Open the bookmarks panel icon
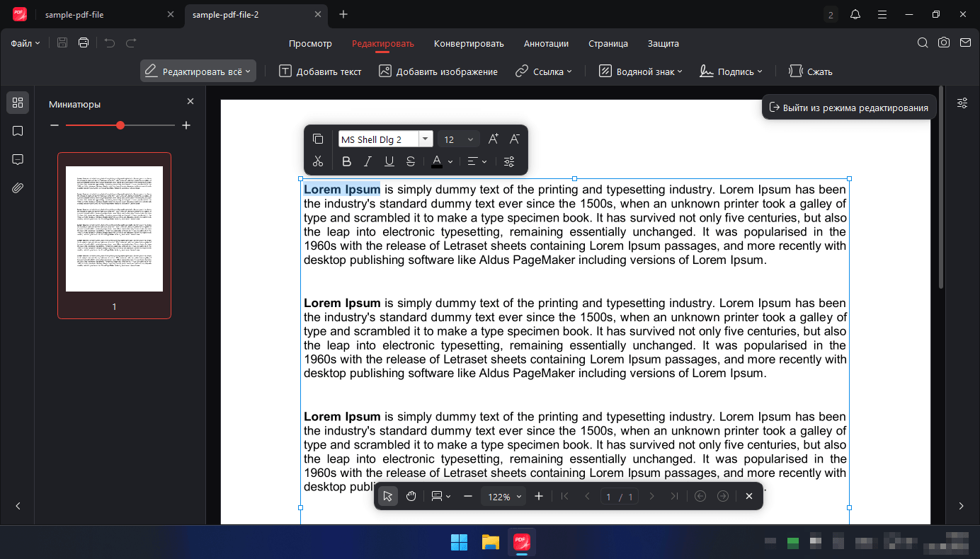980x559 pixels. [x=18, y=131]
